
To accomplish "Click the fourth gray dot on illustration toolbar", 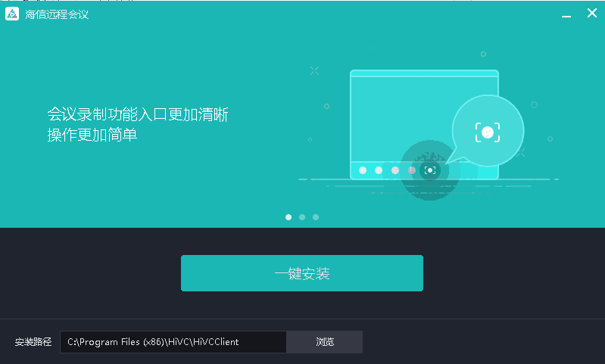I will 412,170.
